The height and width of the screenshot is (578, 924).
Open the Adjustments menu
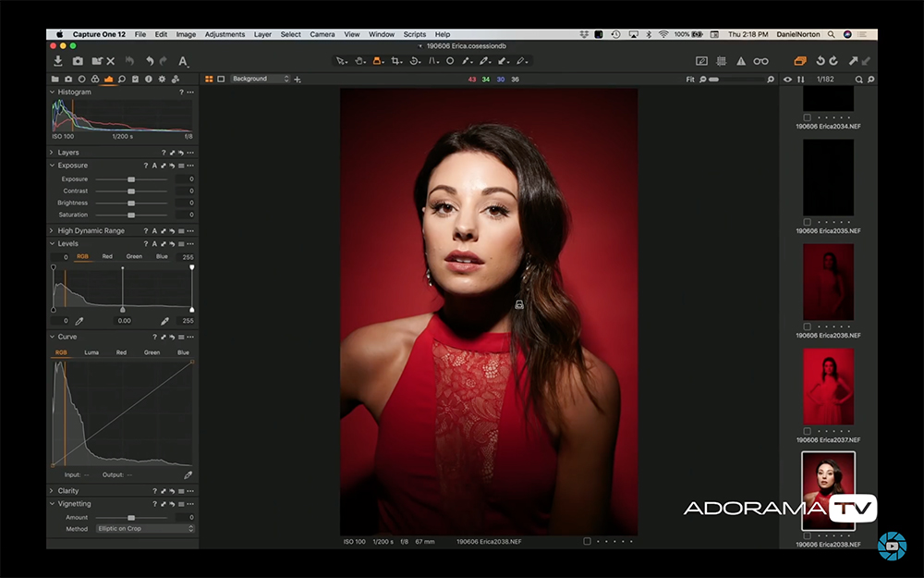(225, 33)
